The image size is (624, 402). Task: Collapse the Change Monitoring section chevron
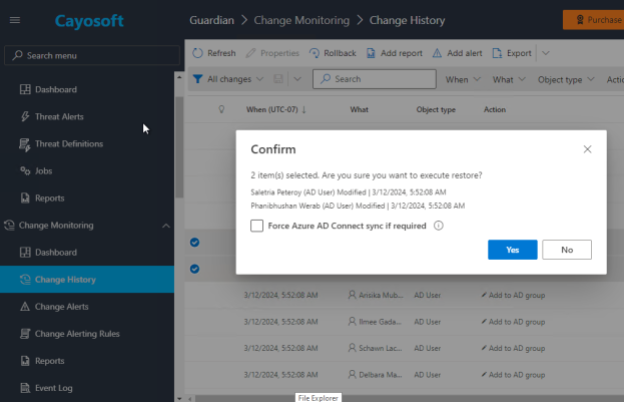click(x=166, y=226)
